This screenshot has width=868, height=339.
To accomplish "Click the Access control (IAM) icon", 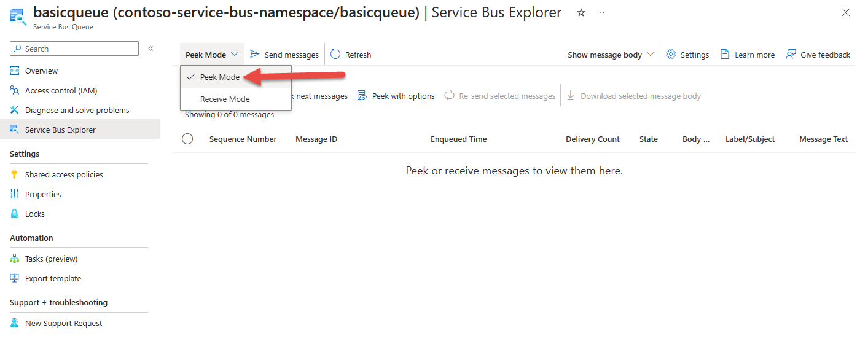I will point(15,90).
